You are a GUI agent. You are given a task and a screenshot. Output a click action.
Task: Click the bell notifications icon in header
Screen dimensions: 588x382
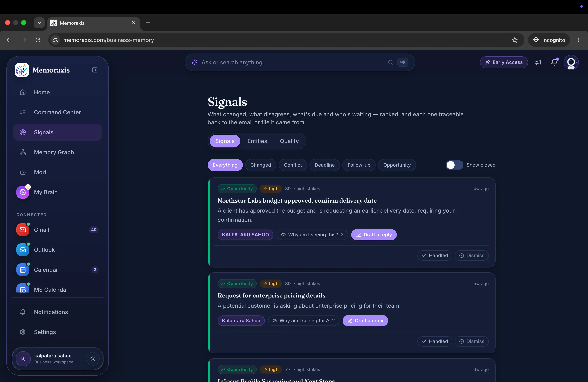click(x=554, y=62)
